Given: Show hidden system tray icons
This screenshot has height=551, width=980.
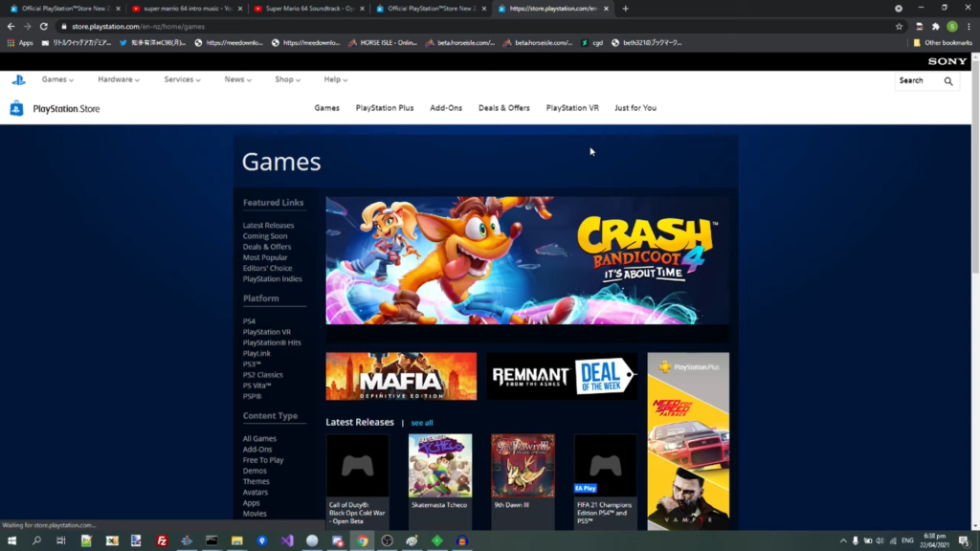Looking at the screenshot, I should pyautogui.click(x=843, y=541).
